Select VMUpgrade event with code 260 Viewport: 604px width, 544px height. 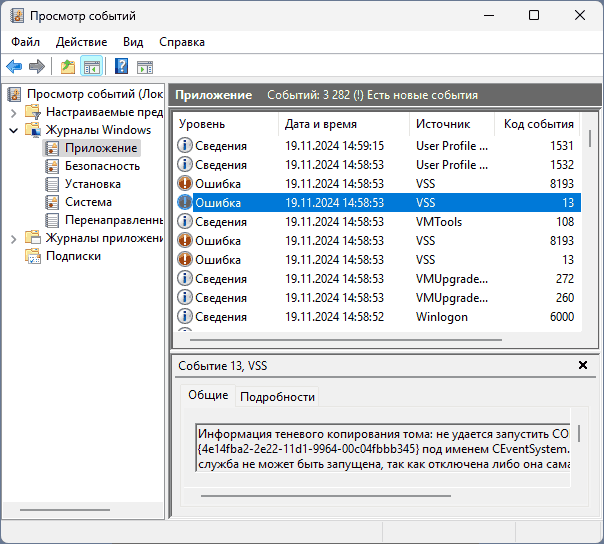tap(379, 297)
